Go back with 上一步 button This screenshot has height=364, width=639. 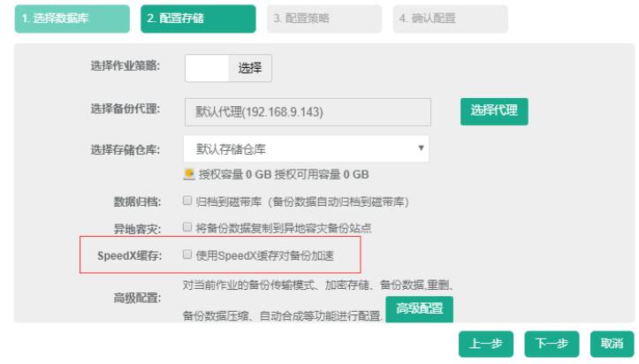[487, 345]
